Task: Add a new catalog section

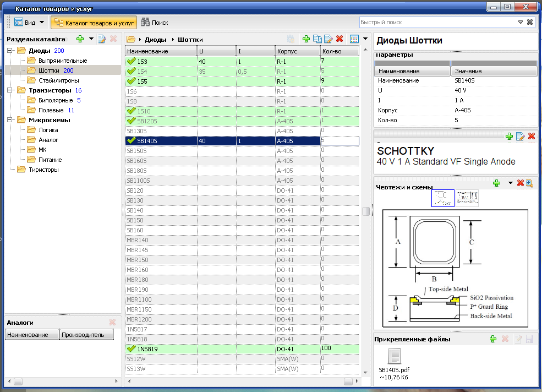Action: pyautogui.click(x=80, y=39)
